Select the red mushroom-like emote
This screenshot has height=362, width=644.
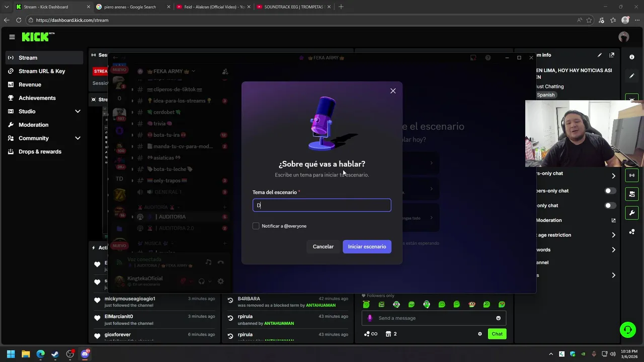click(x=471, y=304)
